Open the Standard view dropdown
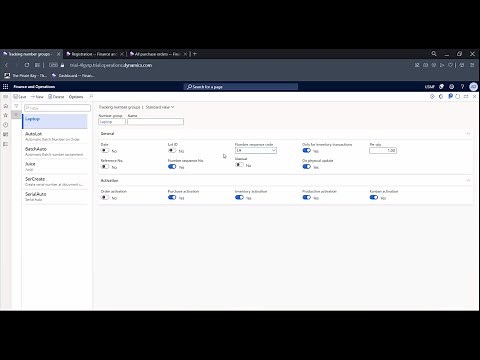This screenshot has height=360, width=480. [160, 107]
